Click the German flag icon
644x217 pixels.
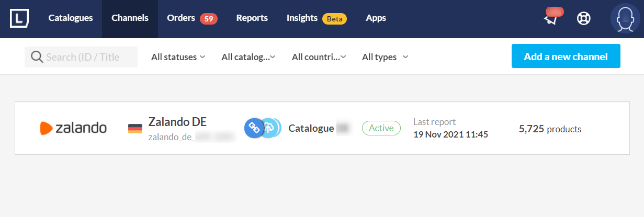(135, 129)
